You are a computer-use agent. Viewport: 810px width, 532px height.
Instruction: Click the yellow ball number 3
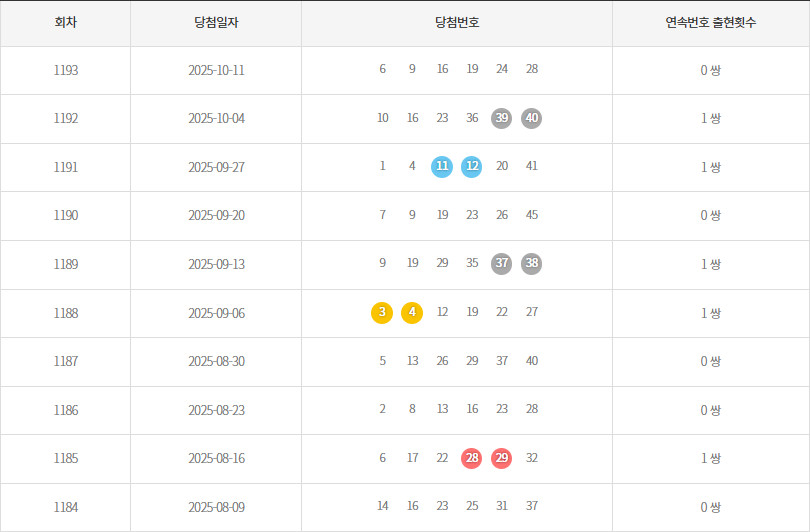[x=382, y=313]
